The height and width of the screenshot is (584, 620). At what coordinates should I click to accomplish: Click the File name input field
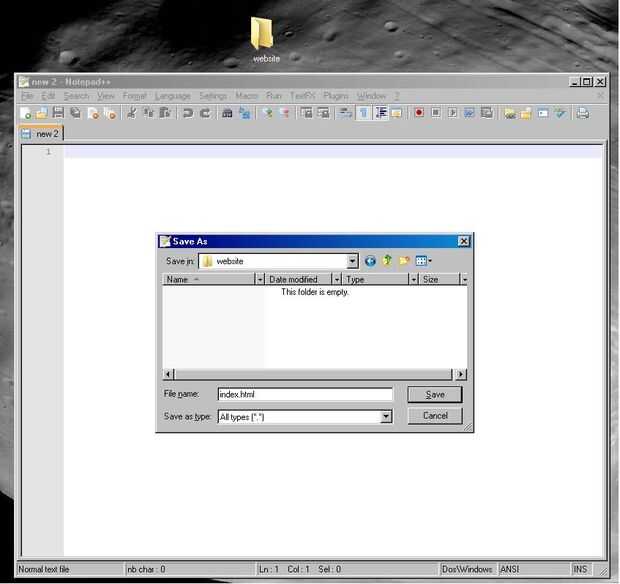[x=305, y=394]
